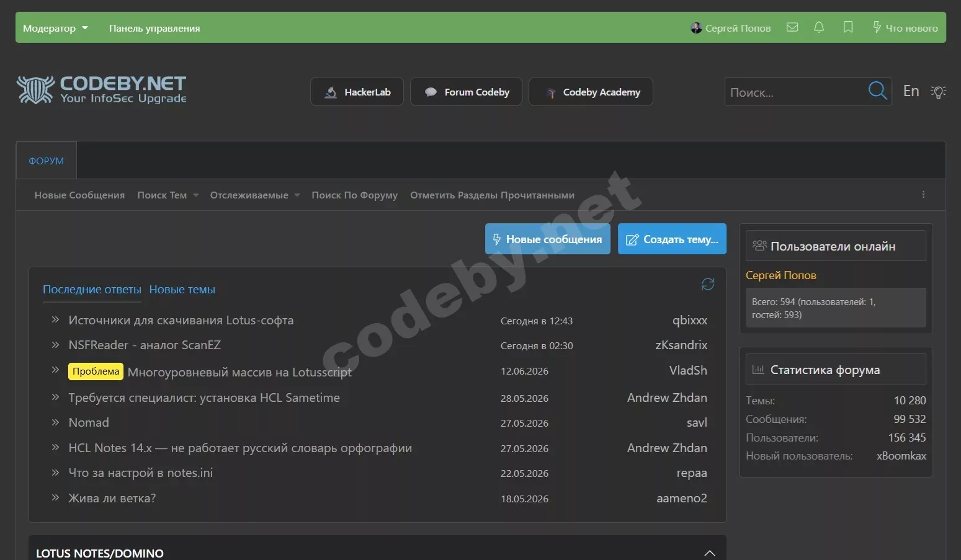Click Пользователи онлайн heading
Image resolution: width=961 pixels, height=560 pixels.
click(833, 246)
